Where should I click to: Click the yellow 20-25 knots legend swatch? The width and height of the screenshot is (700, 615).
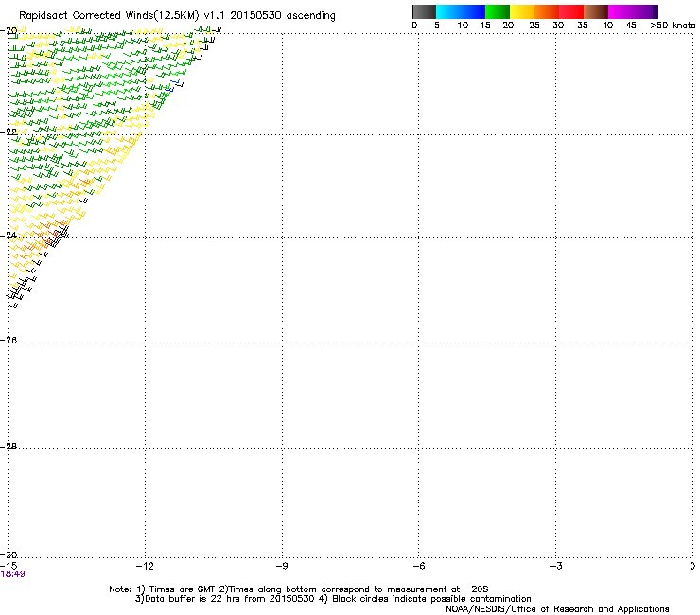click(x=522, y=11)
